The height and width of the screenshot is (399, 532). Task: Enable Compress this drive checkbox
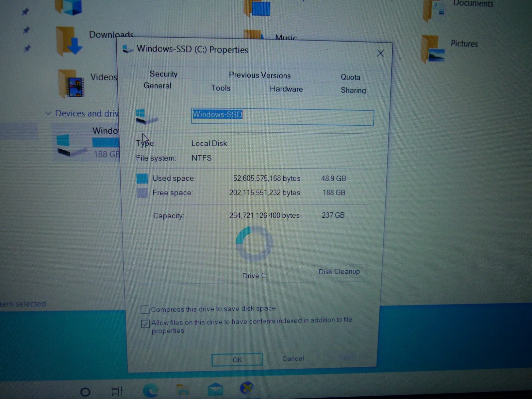(x=145, y=310)
